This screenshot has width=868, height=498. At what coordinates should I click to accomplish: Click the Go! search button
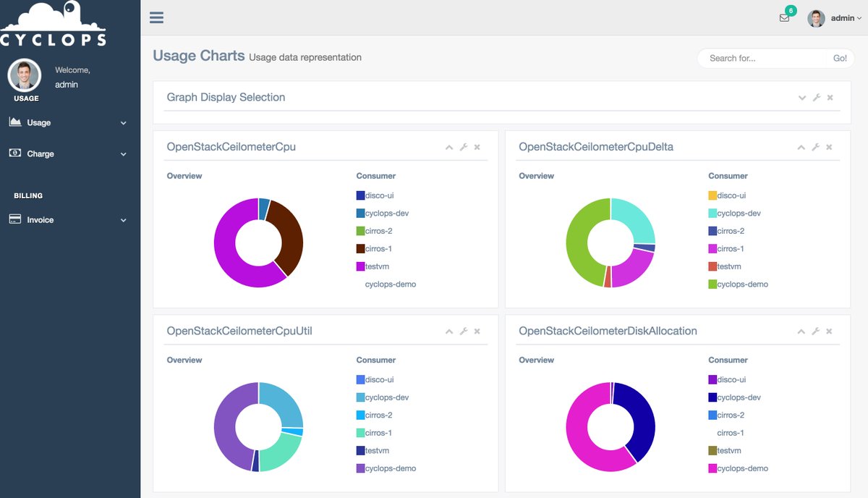tap(840, 58)
